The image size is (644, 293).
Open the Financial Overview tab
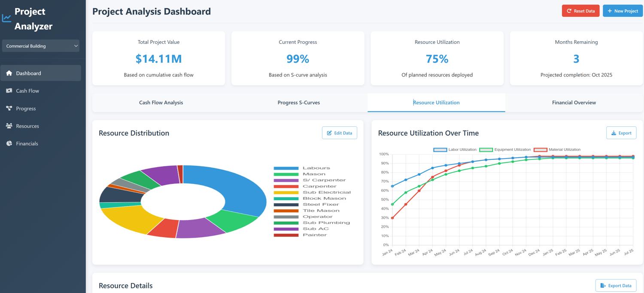coord(574,103)
